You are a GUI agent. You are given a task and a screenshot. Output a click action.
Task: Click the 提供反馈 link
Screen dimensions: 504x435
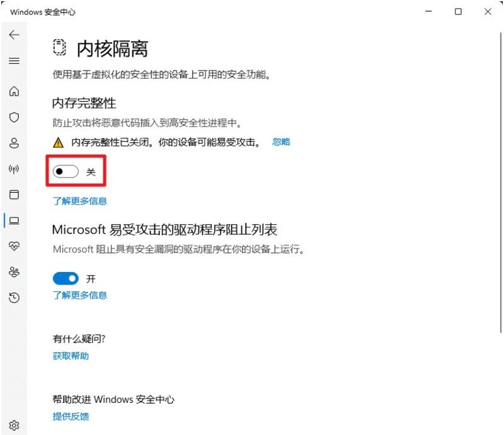(x=71, y=416)
